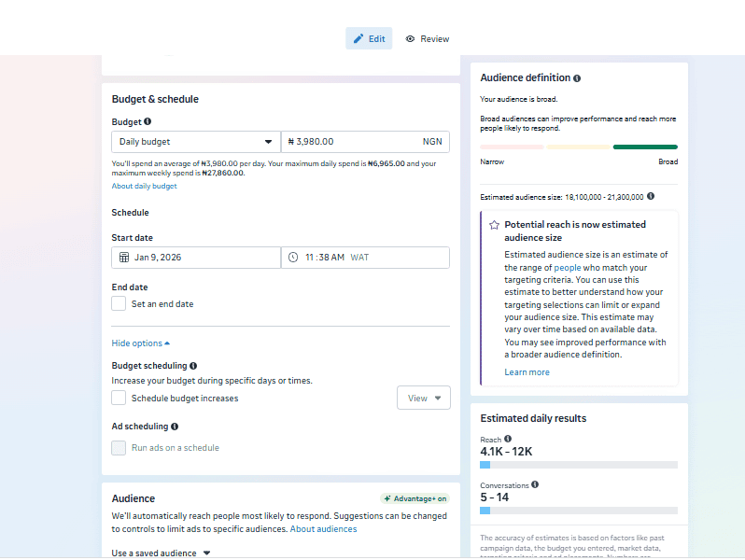Click the budget amount input field
This screenshot has height=560, width=745.
click(355, 142)
